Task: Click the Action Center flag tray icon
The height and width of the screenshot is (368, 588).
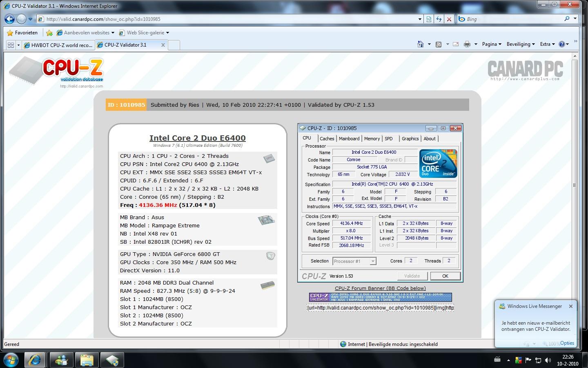Action: (x=529, y=360)
